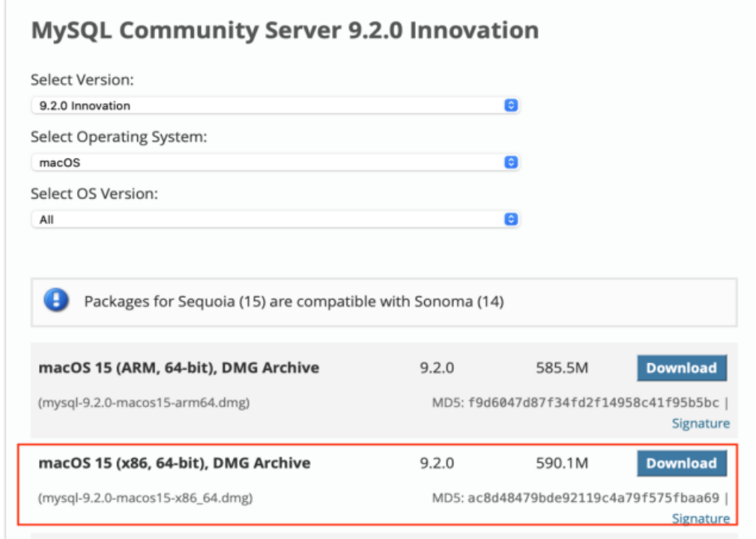Screen dimensions: 756x539
Task: Click the filename mysql-9.2.0-macos15-x86_64.dmg
Action: (x=145, y=498)
